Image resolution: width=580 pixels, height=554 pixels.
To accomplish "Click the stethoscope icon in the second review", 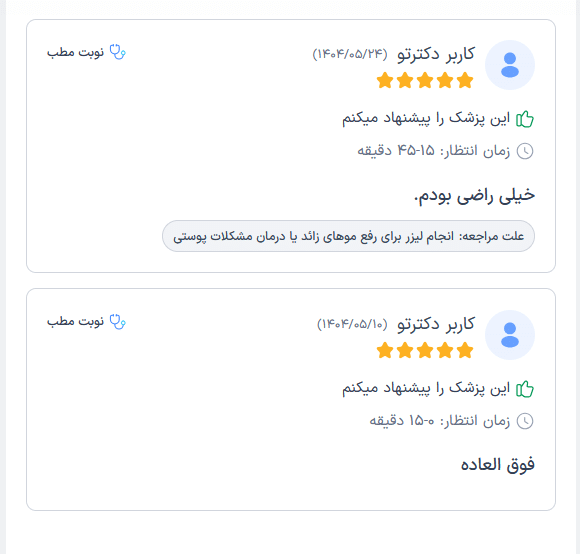I will coord(118,322).
